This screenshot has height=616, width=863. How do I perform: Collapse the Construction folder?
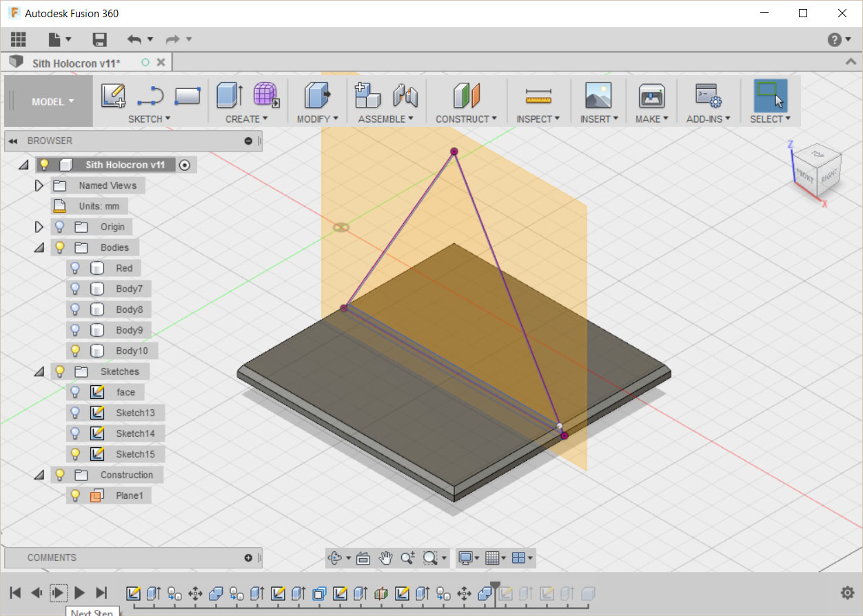click(x=39, y=475)
